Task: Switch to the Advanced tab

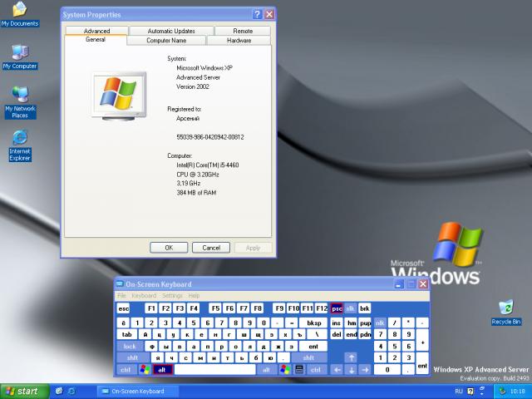Action: point(96,31)
